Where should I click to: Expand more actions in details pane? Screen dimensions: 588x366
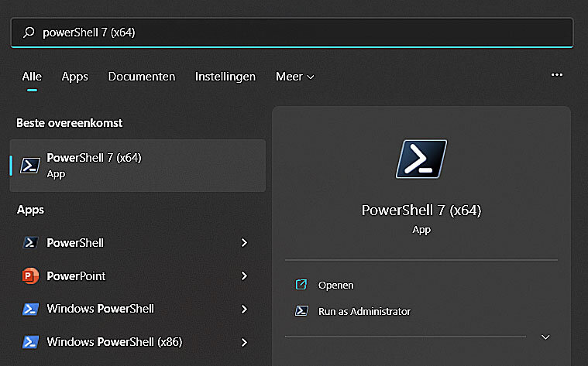coord(545,337)
